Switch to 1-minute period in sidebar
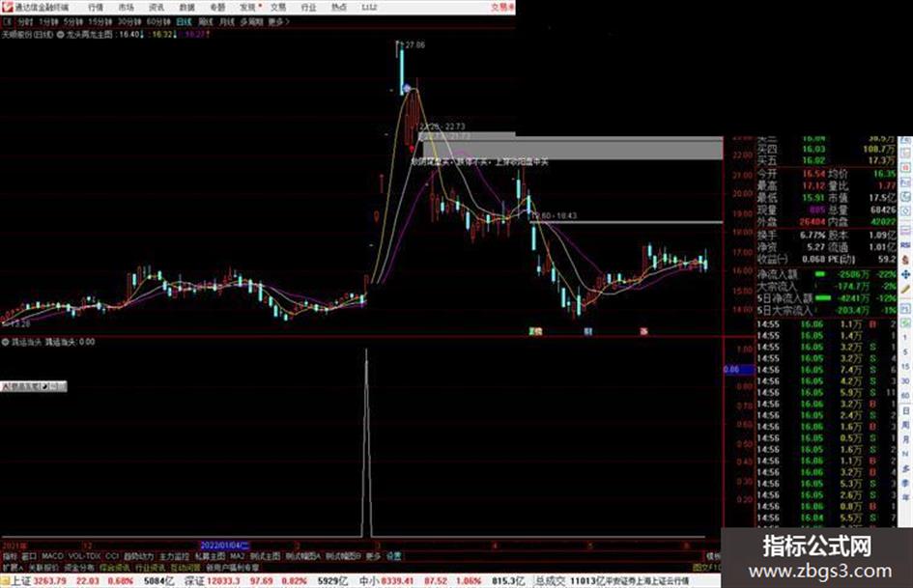This screenshot has width=913, height=588. click(905, 337)
